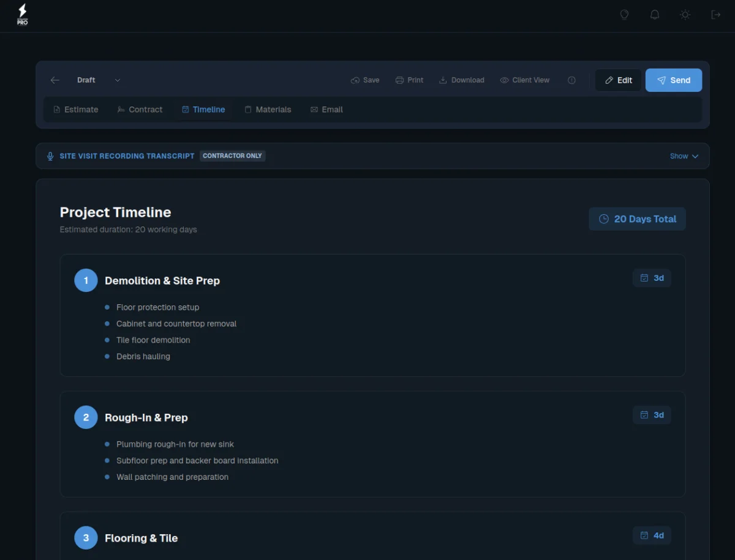735x560 pixels.
Task: Click the Send button
Action: (x=674, y=80)
